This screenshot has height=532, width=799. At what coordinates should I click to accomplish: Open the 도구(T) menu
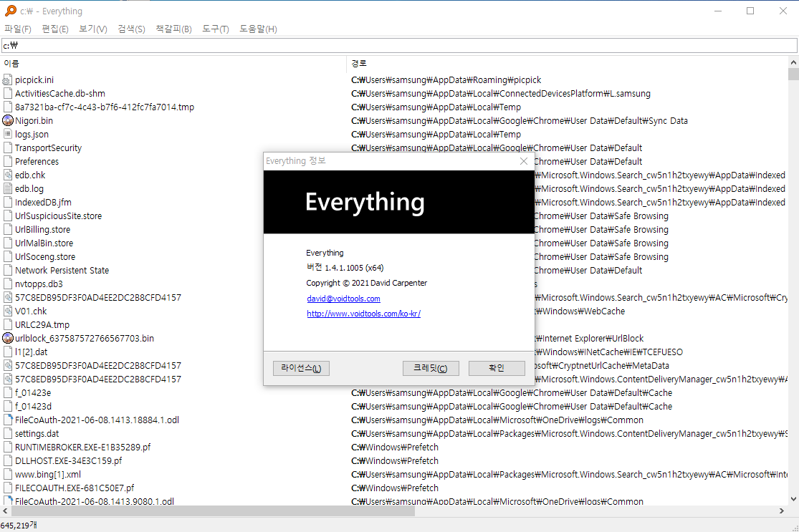(x=216, y=29)
